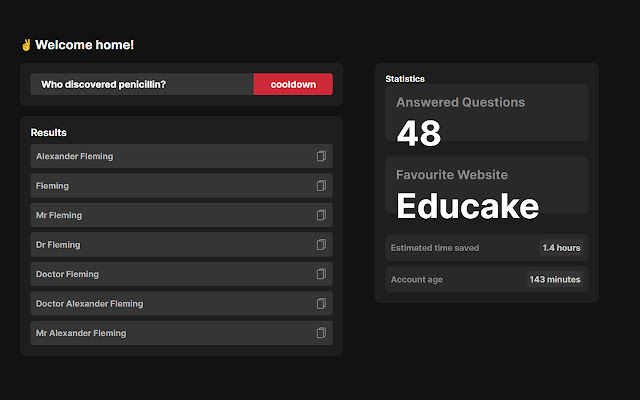The width and height of the screenshot is (640, 400).
Task: Copy the 'Mr Alexander Fleming' result
Action: pyautogui.click(x=321, y=333)
